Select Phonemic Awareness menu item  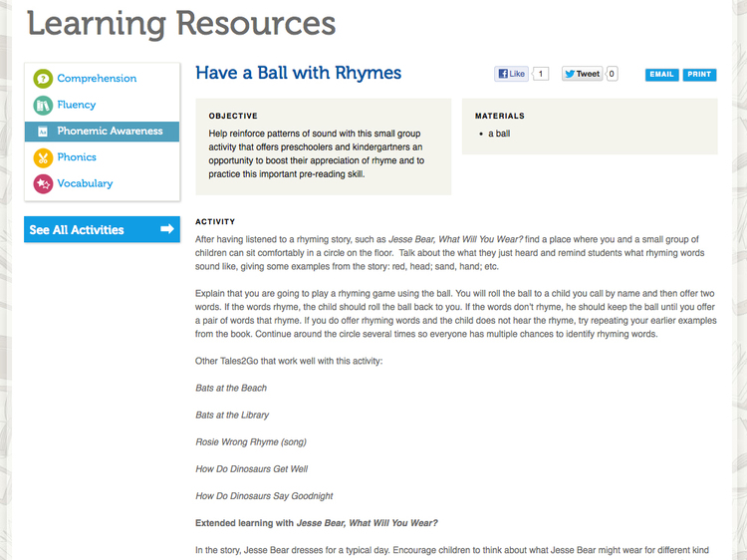tap(110, 132)
